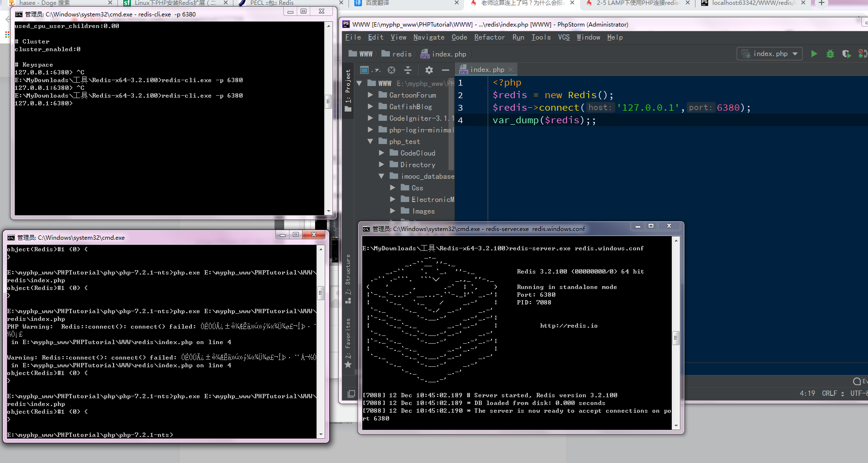This screenshot has width=868, height=463.
Task: Open the Navigate menu in PhpStorm
Action: tap(429, 37)
